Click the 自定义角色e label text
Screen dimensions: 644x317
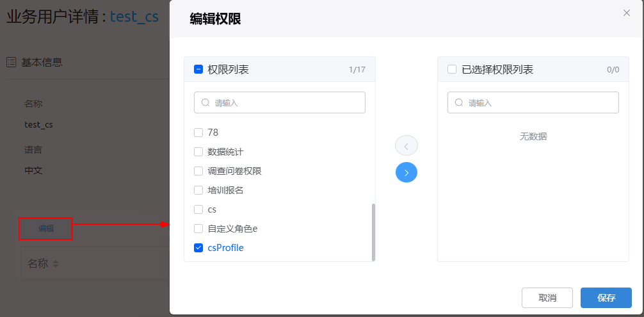(232, 229)
